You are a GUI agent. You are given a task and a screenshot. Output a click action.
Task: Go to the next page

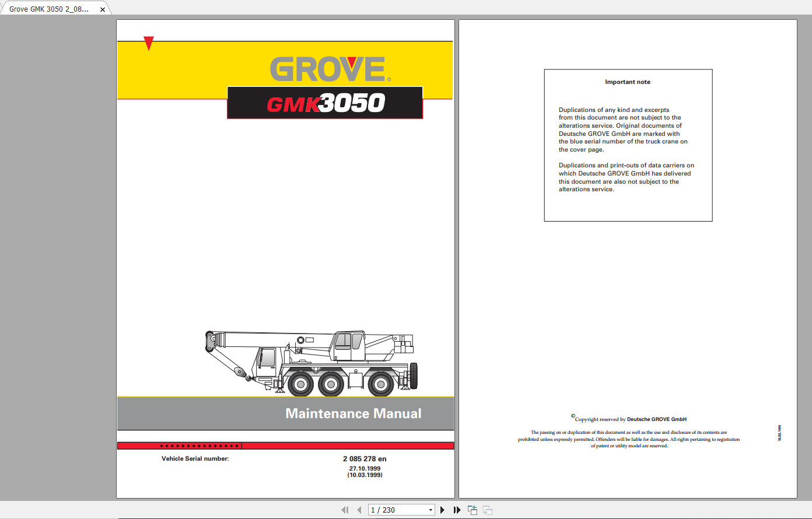442,510
